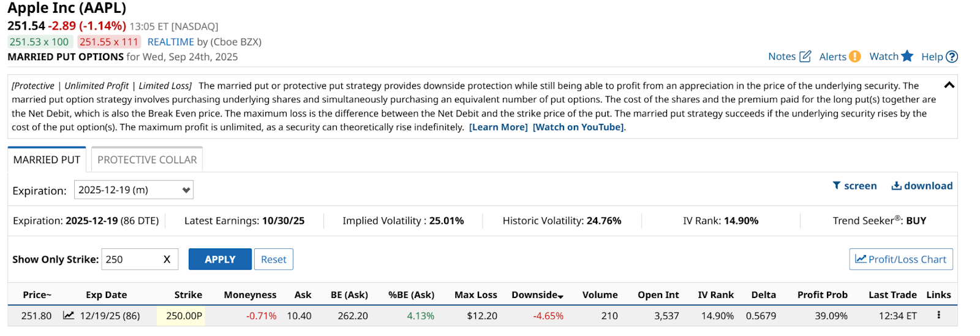The image size is (980, 336).
Task: Open the Help question mark icon
Action: pyautogui.click(x=952, y=56)
